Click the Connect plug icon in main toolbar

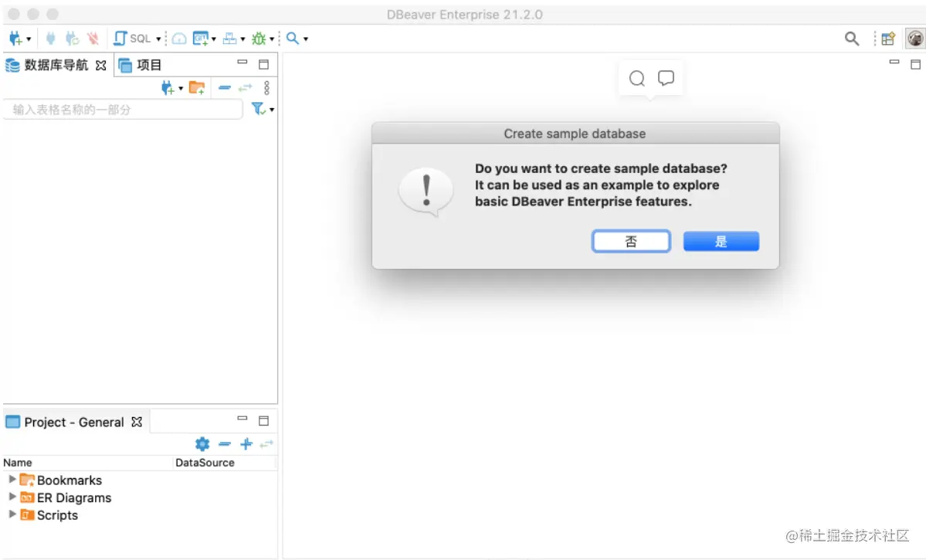click(x=51, y=39)
